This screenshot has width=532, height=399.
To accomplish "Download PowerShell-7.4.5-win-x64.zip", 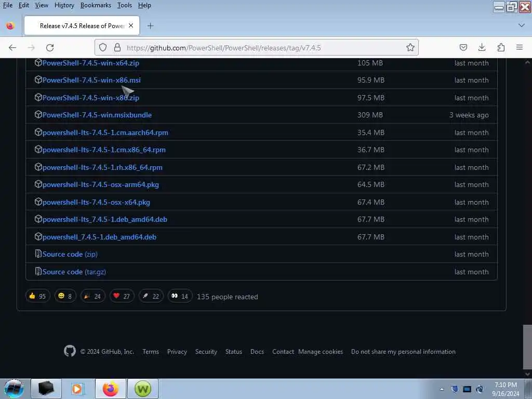I will pos(90,63).
